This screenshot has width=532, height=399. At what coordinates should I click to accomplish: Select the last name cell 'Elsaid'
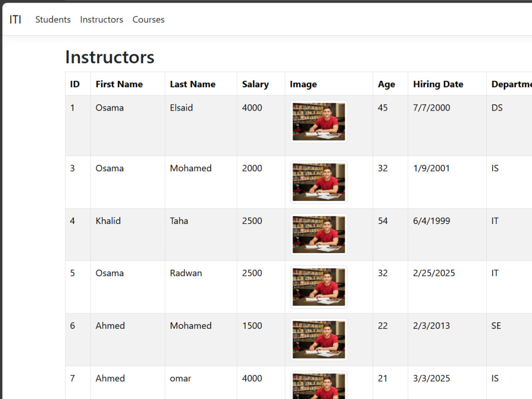181,108
